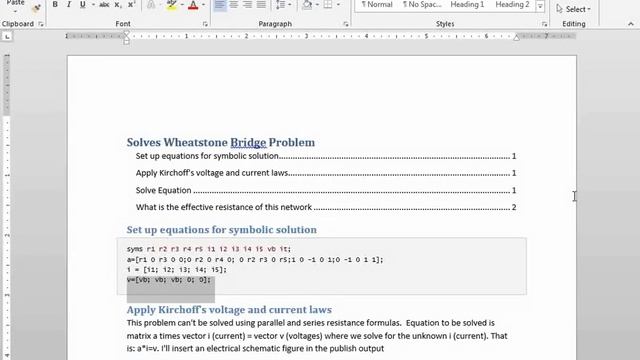The image size is (640, 360).
Task: Click the 'Apply Kirchoff's voltage and current laws' heading
Action: click(x=229, y=310)
